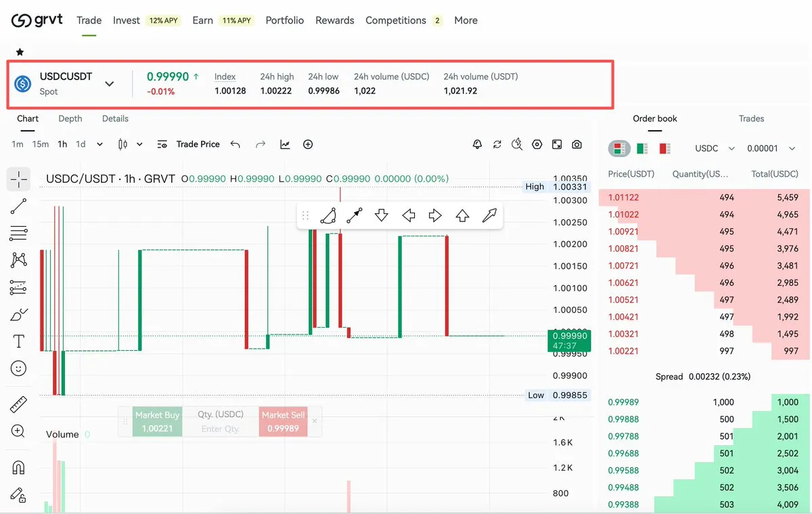The width and height of the screenshot is (812, 514).
Task: Select the trend line drawing tool
Action: click(18, 207)
